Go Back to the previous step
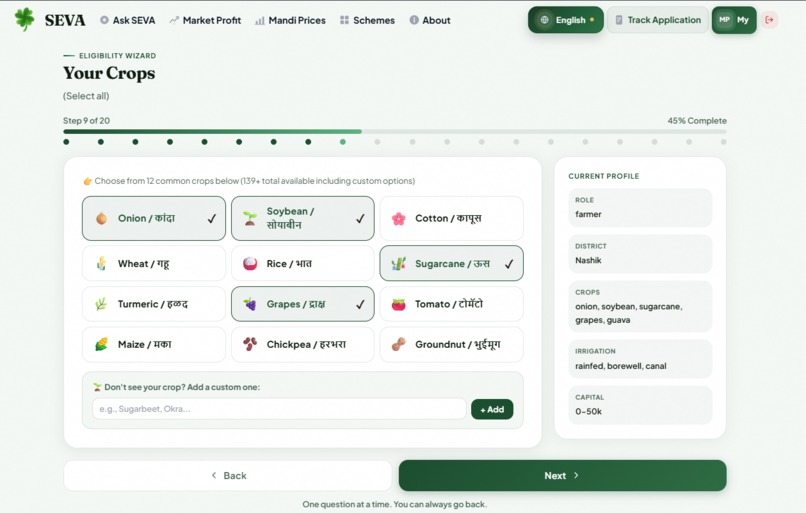This screenshot has height=513, width=806. 228,475
